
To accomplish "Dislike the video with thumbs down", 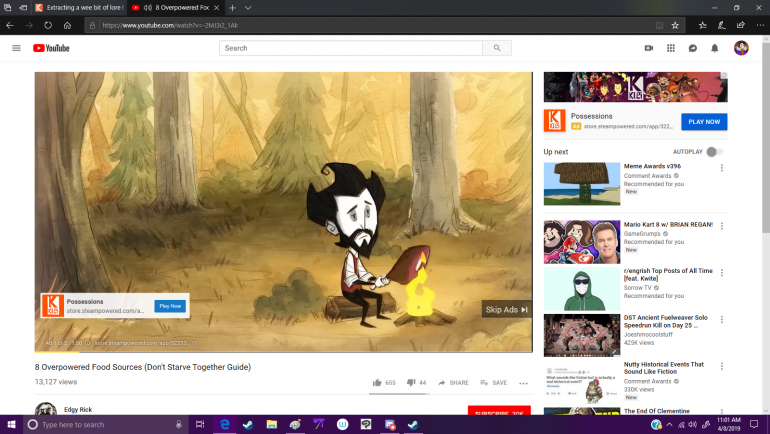I will click(411, 382).
